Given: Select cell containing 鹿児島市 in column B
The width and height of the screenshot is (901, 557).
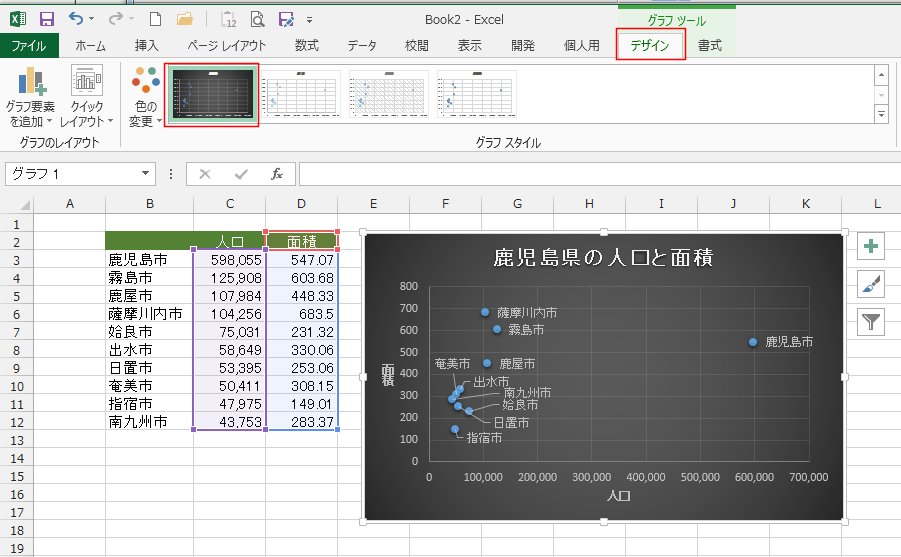Looking at the screenshot, I should coord(149,259).
